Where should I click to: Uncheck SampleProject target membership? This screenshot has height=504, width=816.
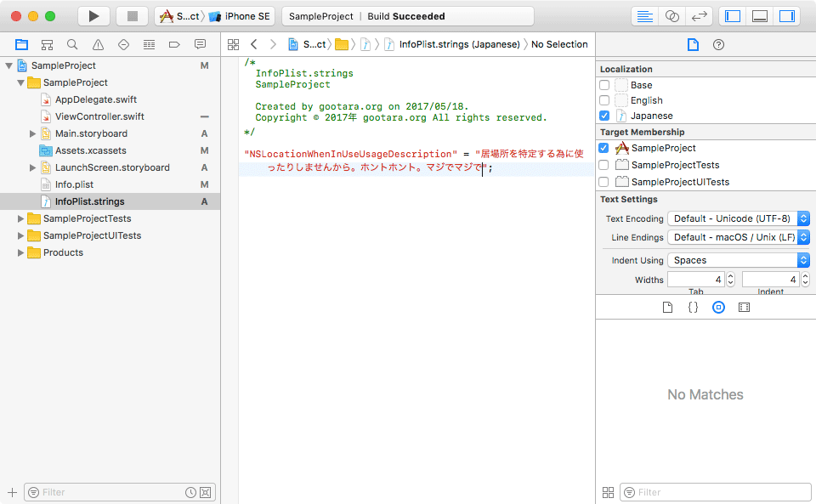603,148
